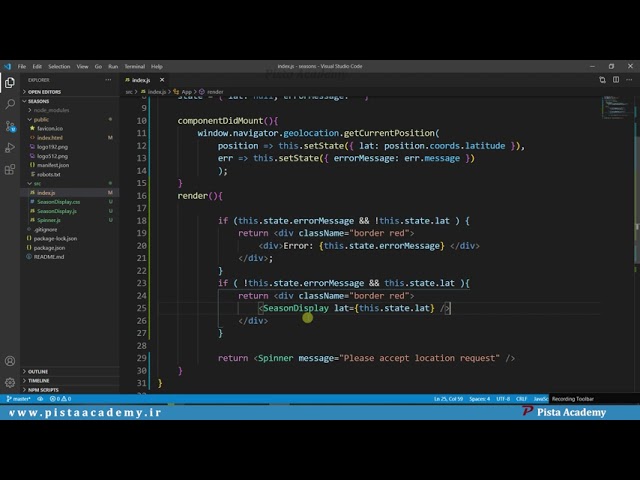Viewport: 640px width, 480px height.
Task: Close the index.js editor tab
Action: pos(162,80)
